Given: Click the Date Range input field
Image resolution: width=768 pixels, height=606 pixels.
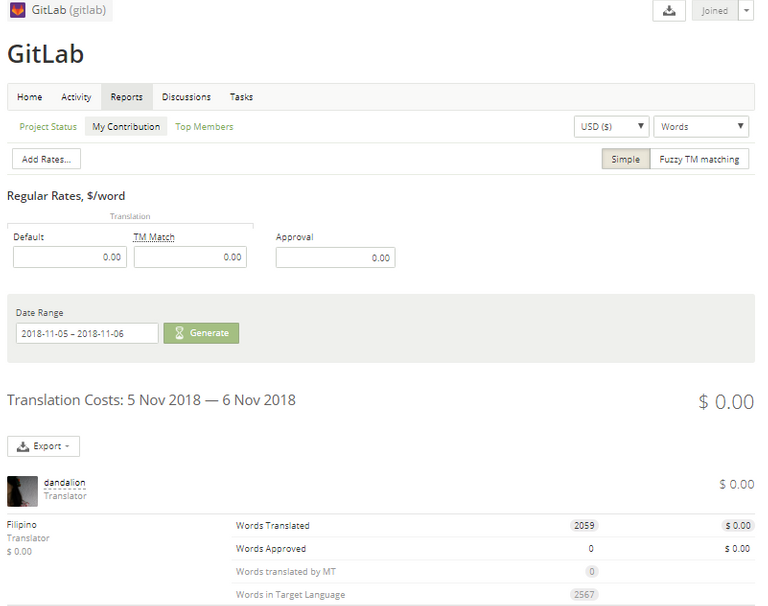Looking at the screenshot, I should coord(86,333).
